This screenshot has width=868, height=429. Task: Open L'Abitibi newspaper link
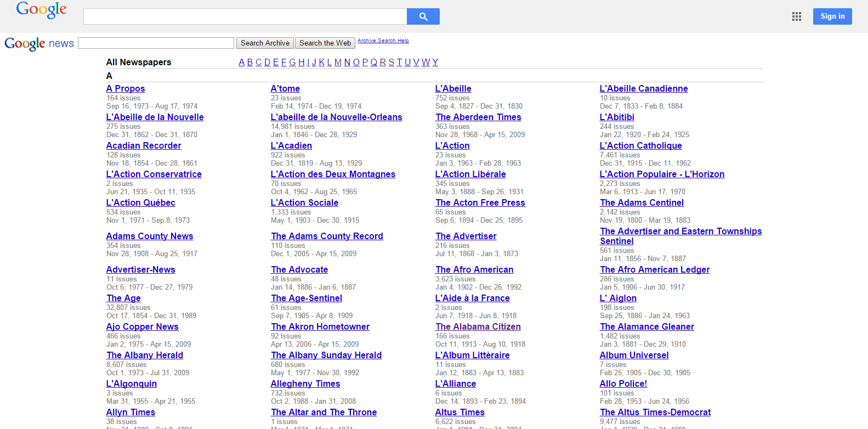[x=617, y=117]
